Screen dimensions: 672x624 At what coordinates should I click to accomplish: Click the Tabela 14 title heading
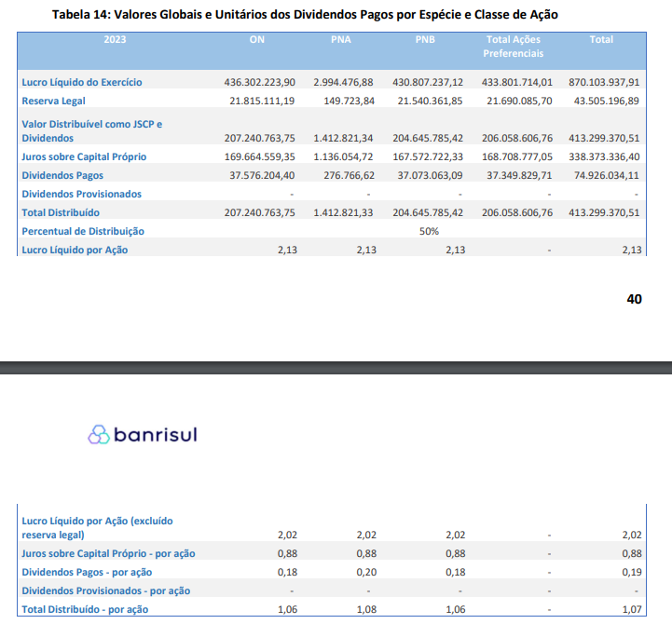305,15
